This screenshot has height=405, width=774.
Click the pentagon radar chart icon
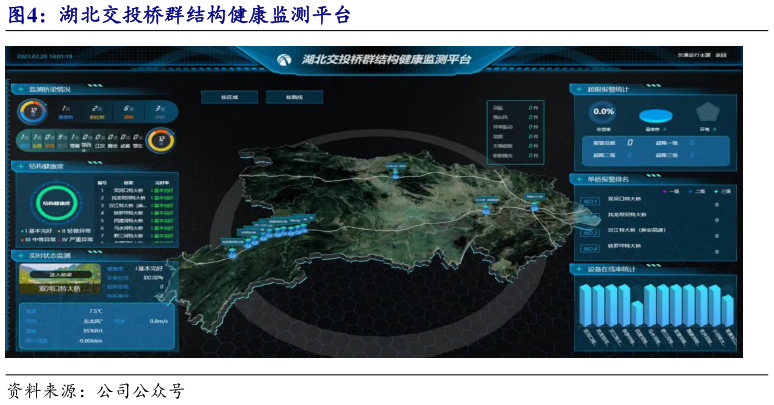tap(707, 113)
